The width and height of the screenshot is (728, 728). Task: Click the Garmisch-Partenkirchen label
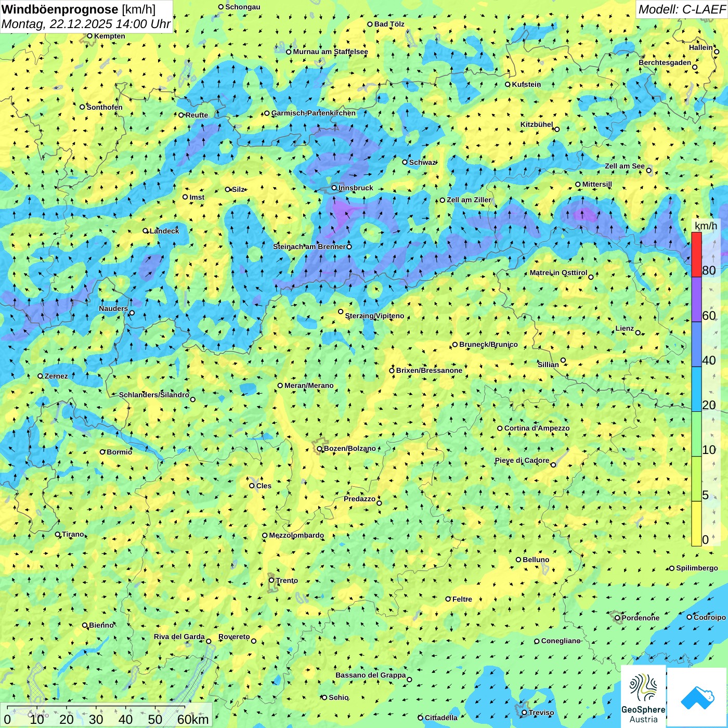314,113
